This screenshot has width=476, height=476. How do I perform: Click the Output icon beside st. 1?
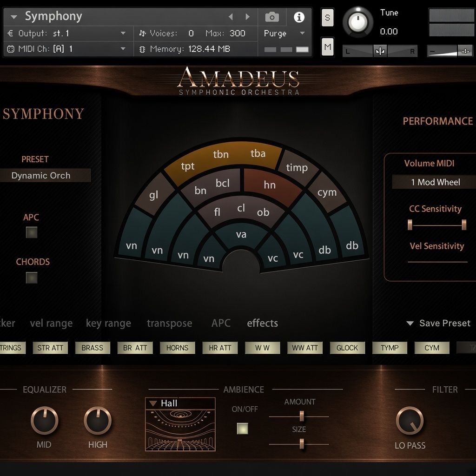tap(10, 33)
